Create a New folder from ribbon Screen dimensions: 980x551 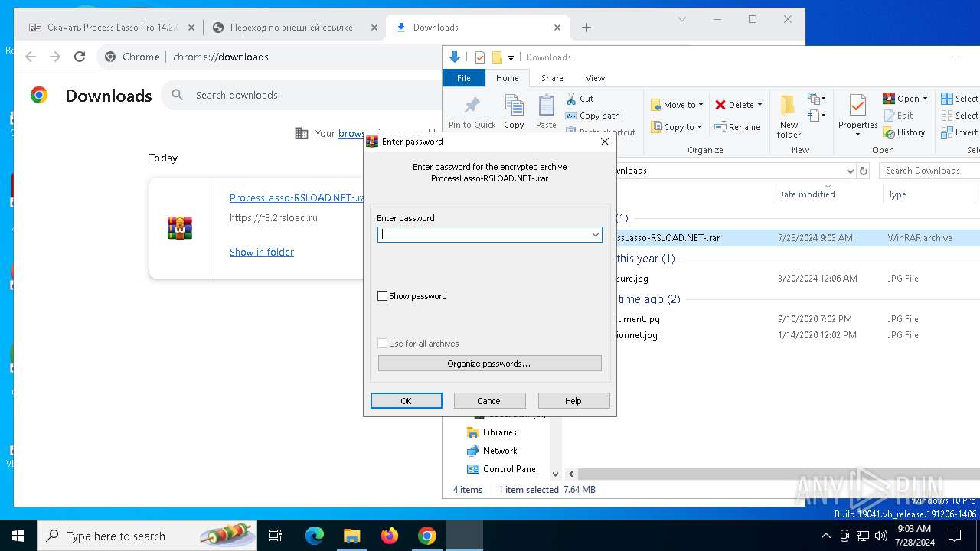pos(789,116)
